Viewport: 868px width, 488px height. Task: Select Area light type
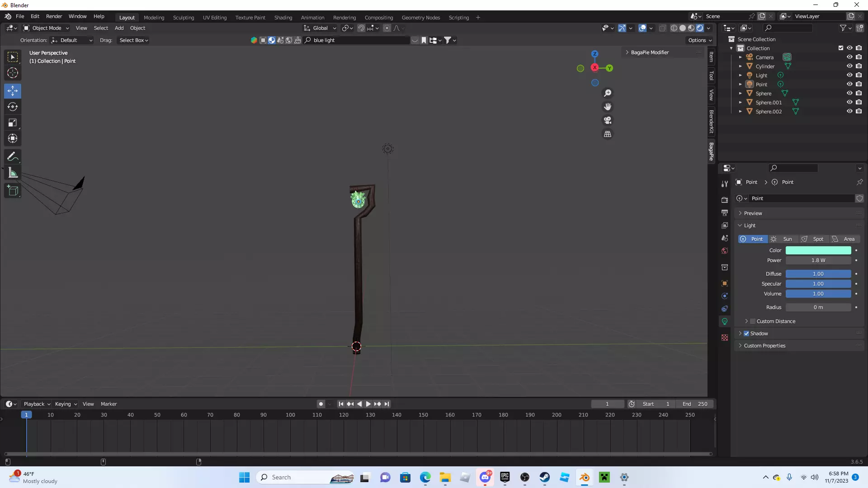[844, 239]
